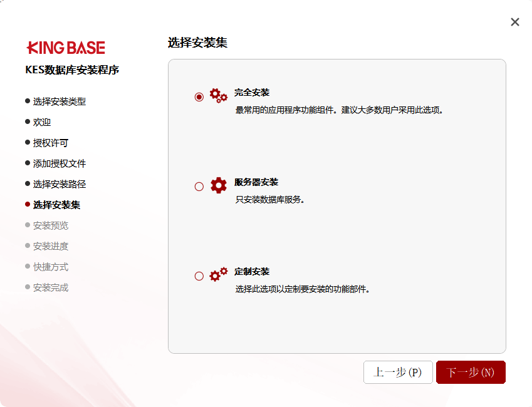Select the 完全安装 radio button
Screen dimensions: 532x407
[x=199, y=97]
